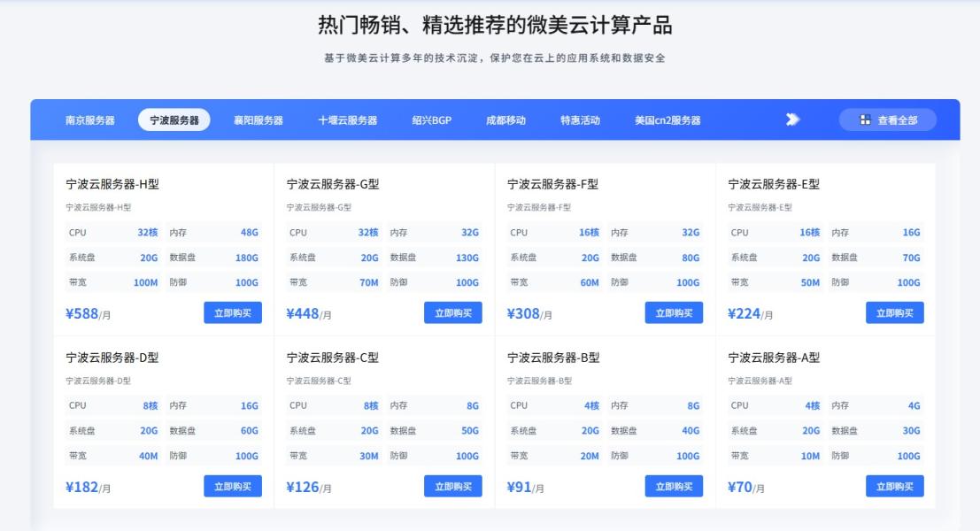Viewport: 980px width, 531px height.
Task: Switch to the 特惠活动 tab
Action: click(580, 120)
